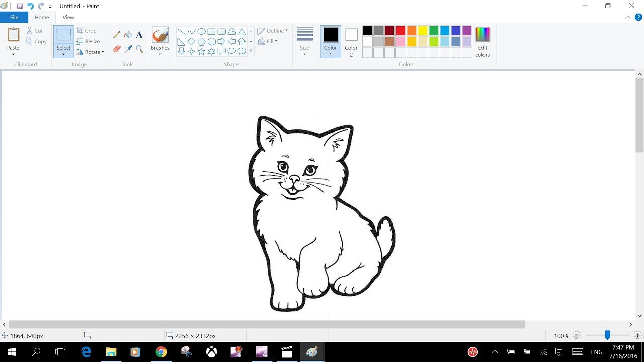The image size is (644, 362).
Task: Select the Color picker eyedropper tool
Action: [128, 49]
